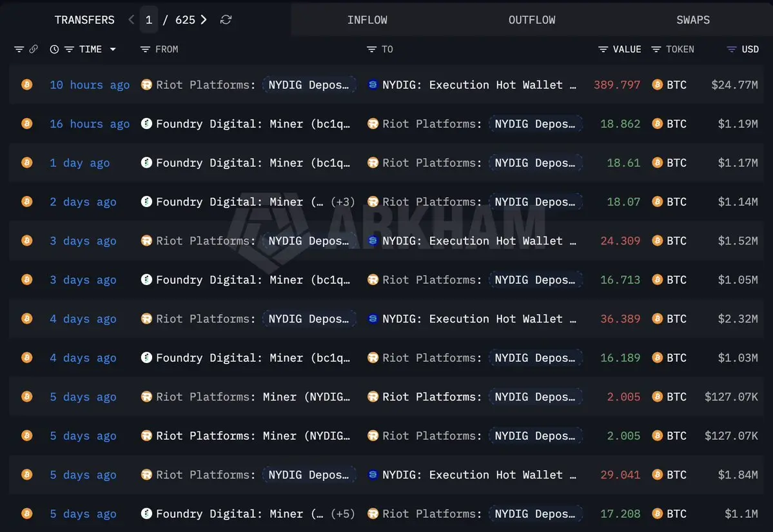Click Riot Platforms Miner sender in red 2.005 row

pos(253,397)
